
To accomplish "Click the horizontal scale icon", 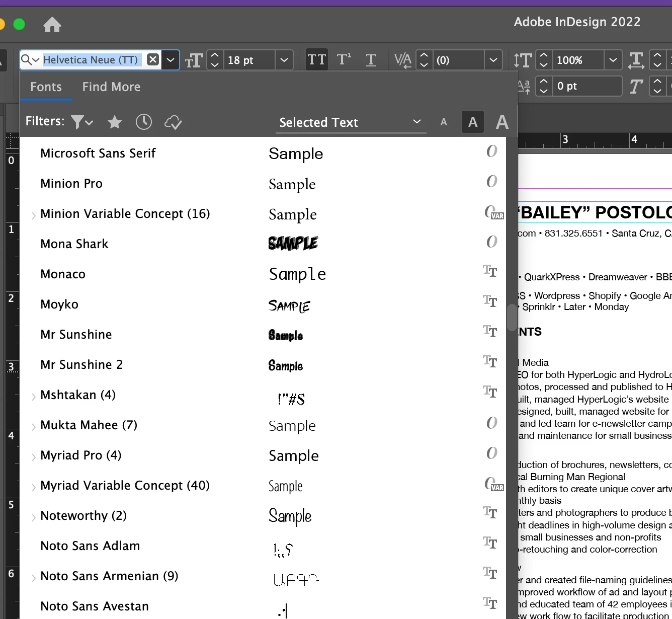I will [x=636, y=60].
